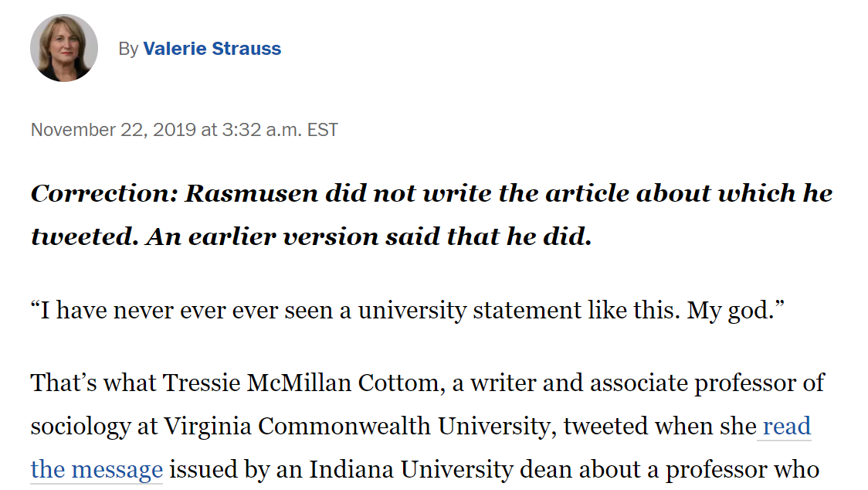This screenshot has height=490, width=868.
Task: Click the word "tweeted." in the correction note
Action: [x=85, y=236]
